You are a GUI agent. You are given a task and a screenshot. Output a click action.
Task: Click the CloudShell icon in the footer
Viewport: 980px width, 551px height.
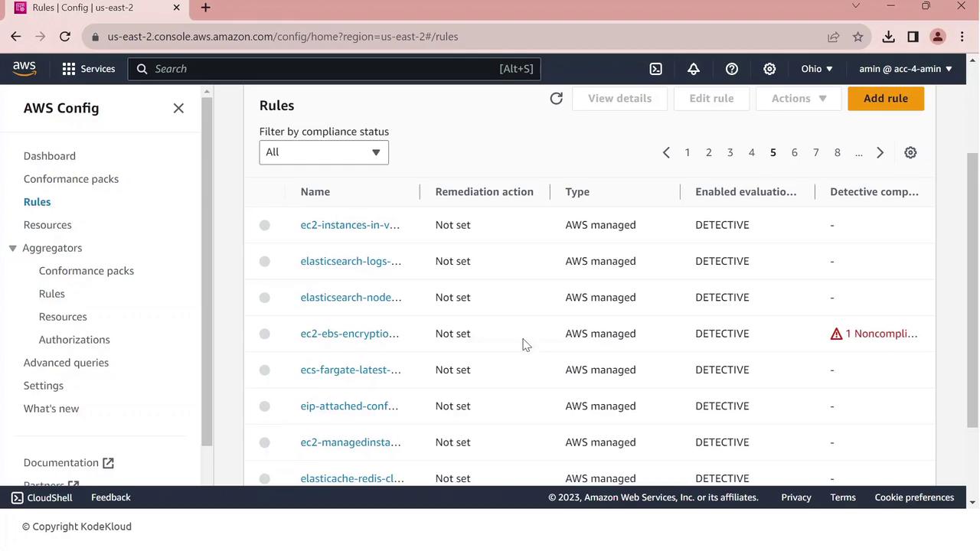(x=18, y=497)
